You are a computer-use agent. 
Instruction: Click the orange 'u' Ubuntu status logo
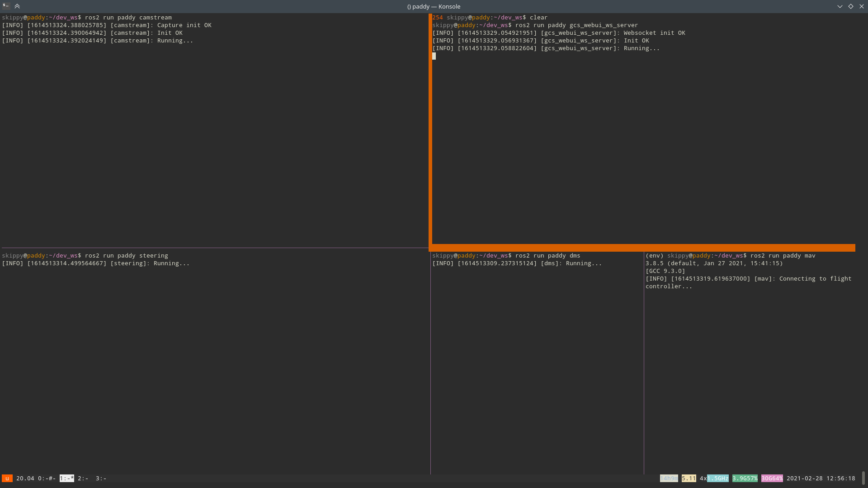[x=7, y=479]
